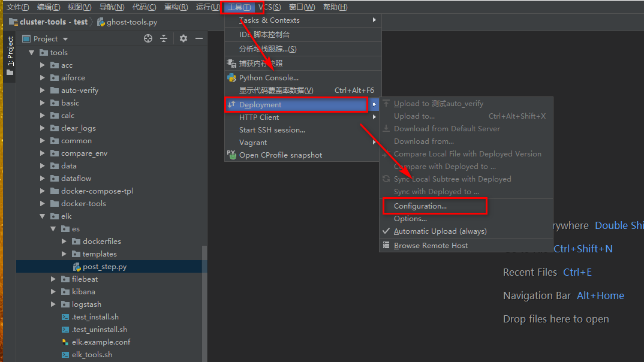Expand the logstash folder
Screen dimensions: 644x362
click(53, 304)
